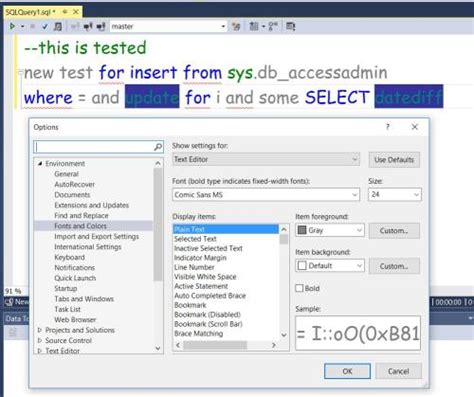The height and width of the screenshot is (397, 474).
Task: Click the Disconnect icon in query toolbar
Action: pyautogui.click(x=88, y=26)
